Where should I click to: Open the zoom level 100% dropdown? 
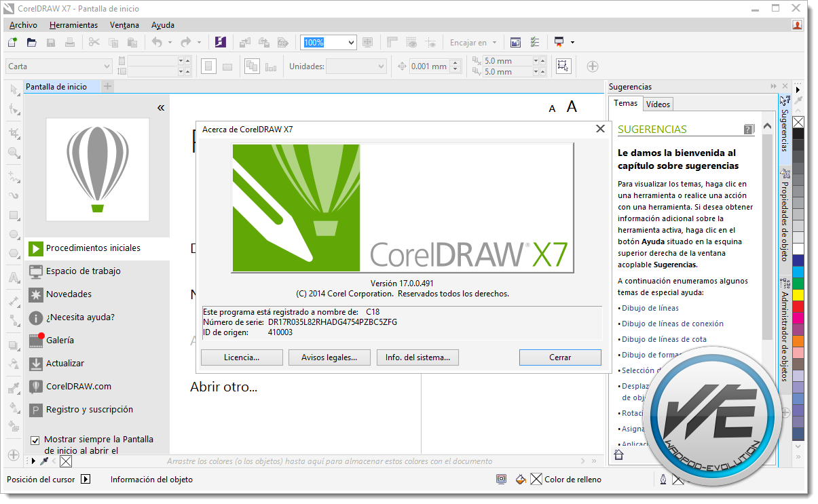coord(350,42)
